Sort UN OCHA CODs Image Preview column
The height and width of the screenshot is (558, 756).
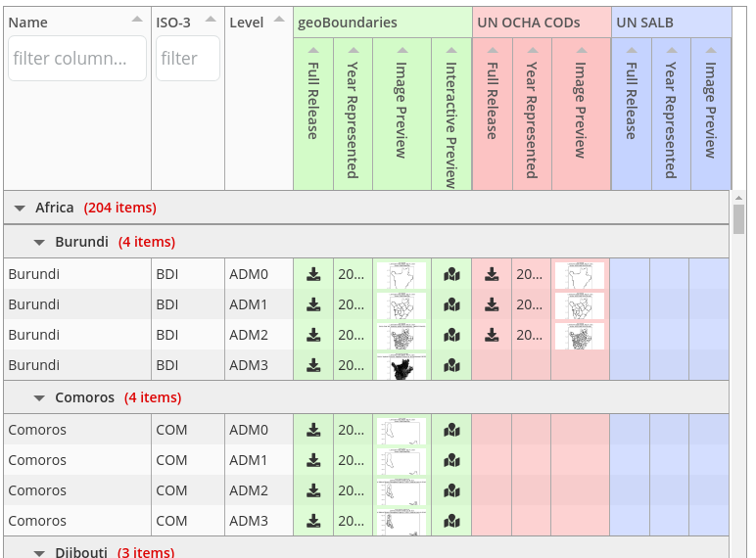tap(582, 50)
